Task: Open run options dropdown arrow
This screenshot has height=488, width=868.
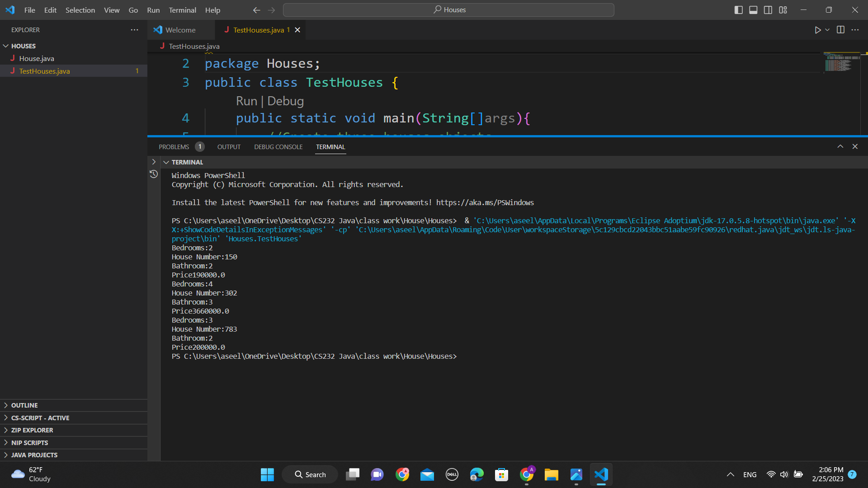Action: pos(827,30)
